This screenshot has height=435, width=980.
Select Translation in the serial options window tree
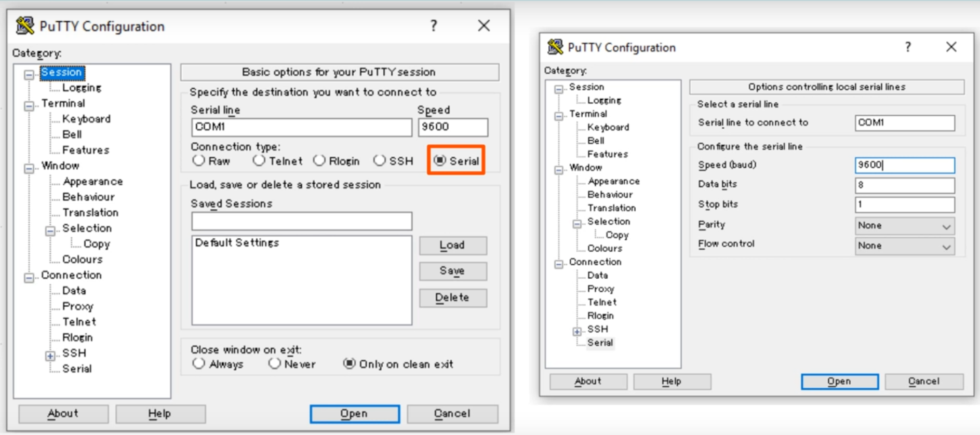pyautogui.click(x=611, y=208)
